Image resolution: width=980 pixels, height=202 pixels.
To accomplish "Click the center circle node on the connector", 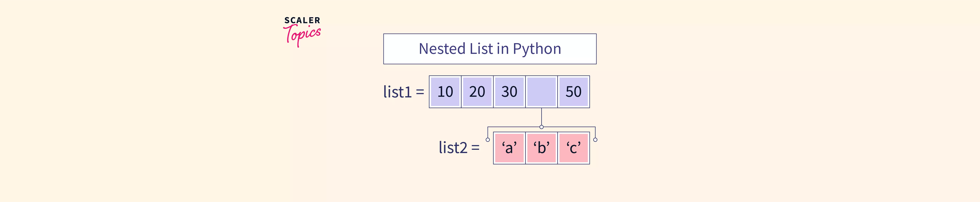I will (541, 127).
